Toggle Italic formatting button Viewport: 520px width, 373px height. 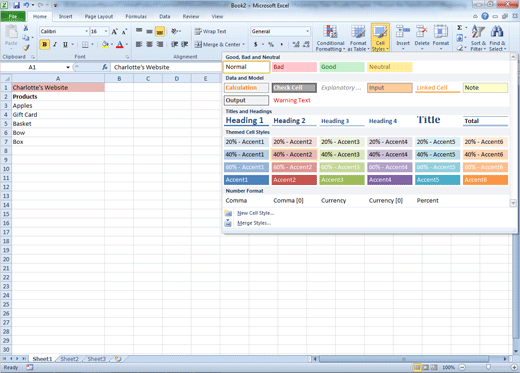click(55, 44)
